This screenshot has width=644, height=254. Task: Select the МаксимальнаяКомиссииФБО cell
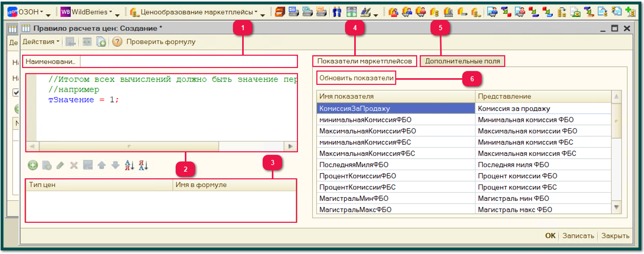pyautogui.click(x=396, y=131)
